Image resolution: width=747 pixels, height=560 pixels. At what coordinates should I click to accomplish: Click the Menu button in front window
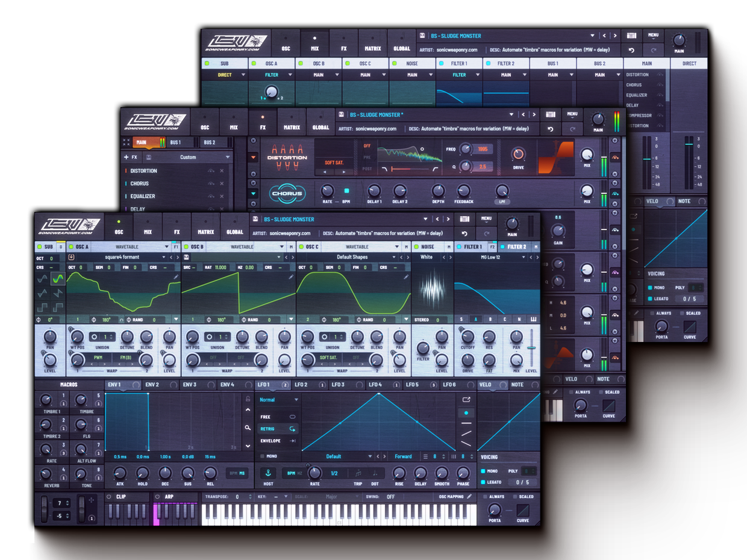click(x=486, y=219)
